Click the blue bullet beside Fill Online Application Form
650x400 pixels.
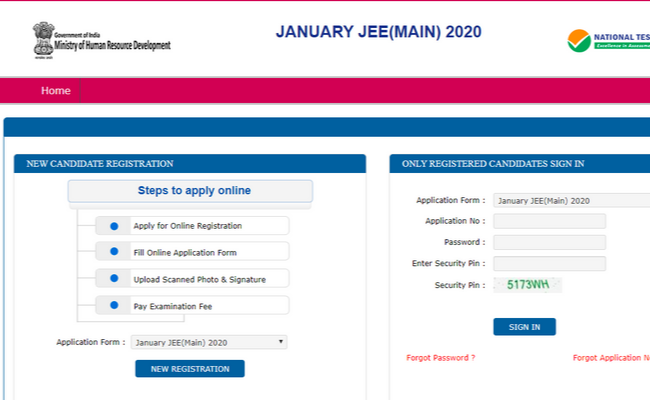pos(114,252)
